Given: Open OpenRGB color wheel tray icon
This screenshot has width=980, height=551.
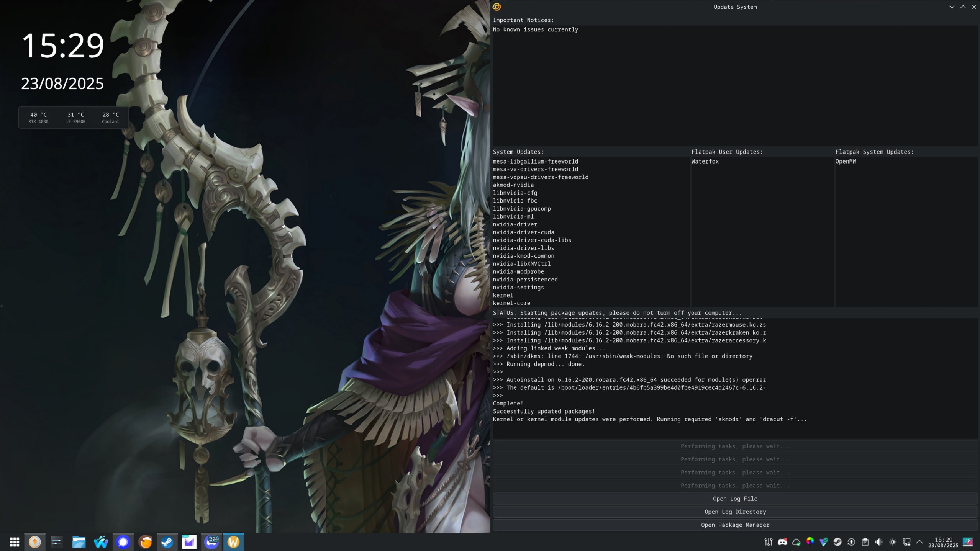Looking at the screenshot, I should click(x=810, y=541).
